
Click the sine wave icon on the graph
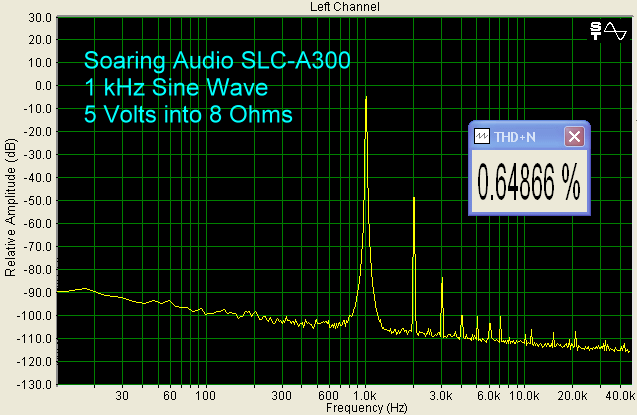[x=615, y=31]
